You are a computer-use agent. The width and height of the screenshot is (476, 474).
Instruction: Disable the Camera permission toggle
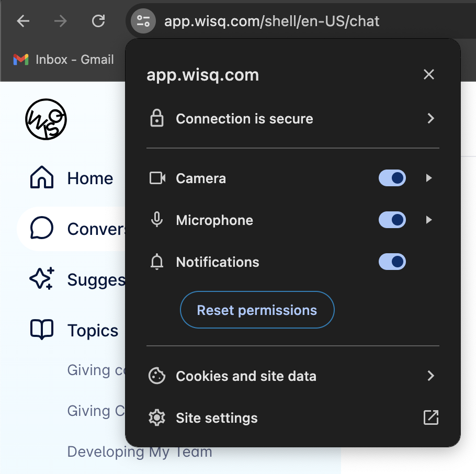pos(392,178)
